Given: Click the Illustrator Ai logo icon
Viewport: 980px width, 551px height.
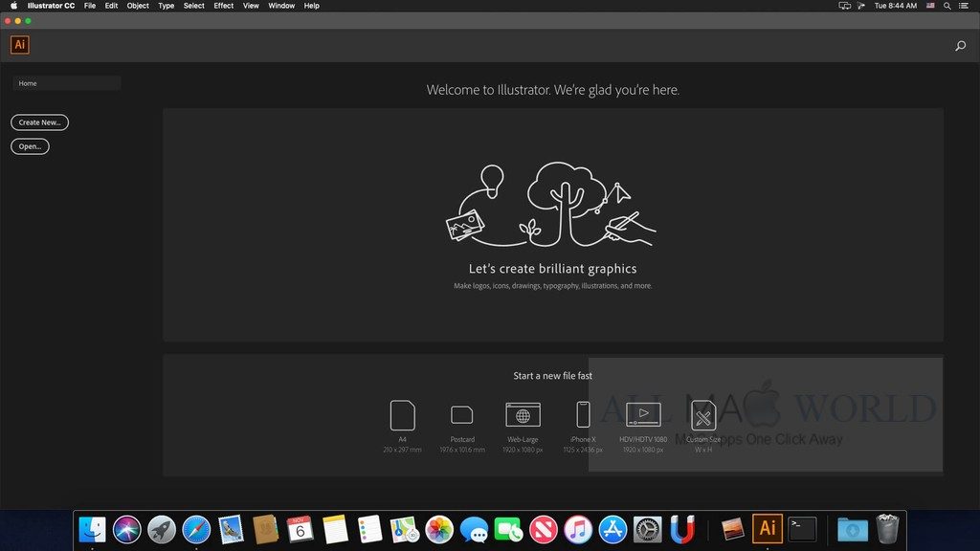Looking at the screenshot, I should click(x=20, y=45).
